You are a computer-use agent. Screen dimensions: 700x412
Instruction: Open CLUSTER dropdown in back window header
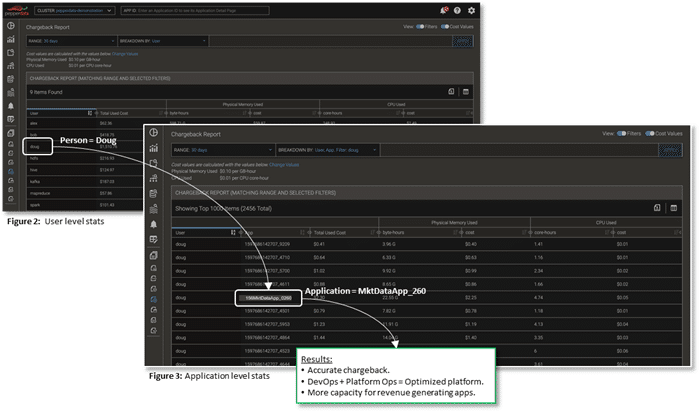coord(75,10)
